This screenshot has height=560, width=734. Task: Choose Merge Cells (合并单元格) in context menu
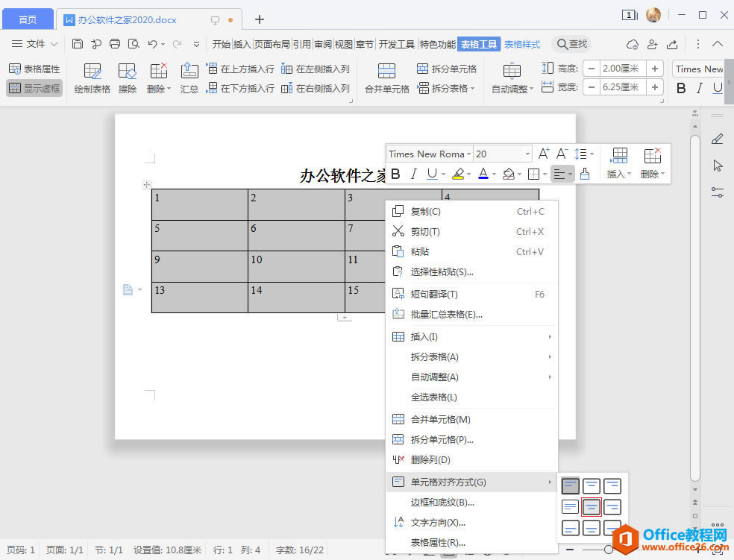click(x=472, y=420)
